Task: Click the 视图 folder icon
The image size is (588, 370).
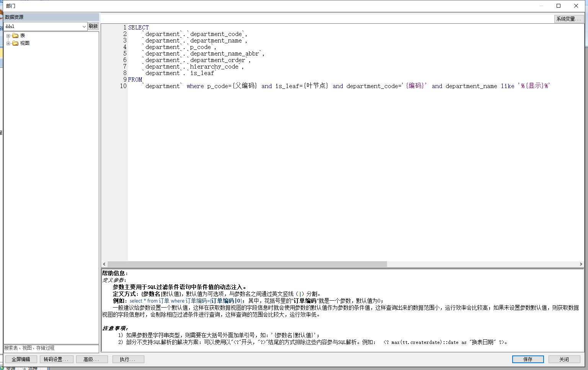Action: 15,43
